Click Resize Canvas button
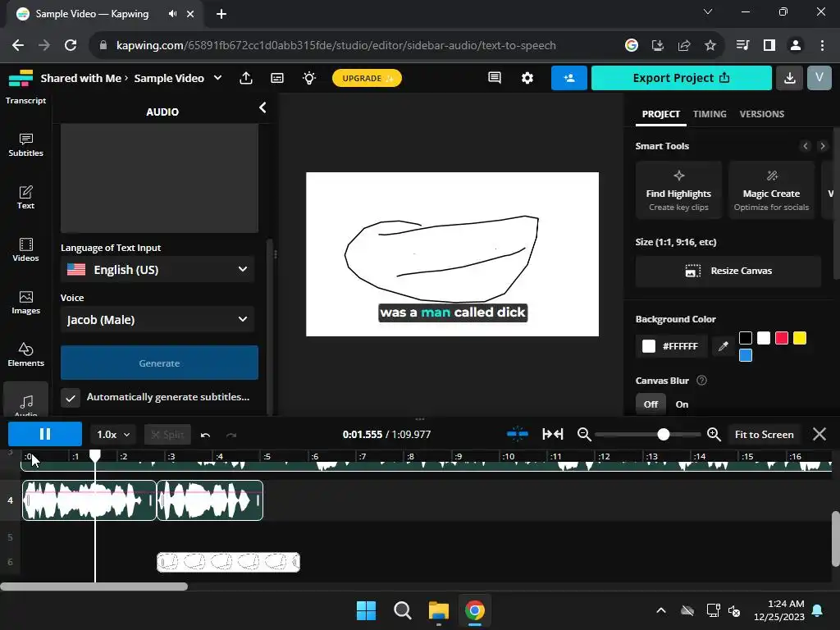Screen dimensions: 840x630 click(x=728, y=271)
